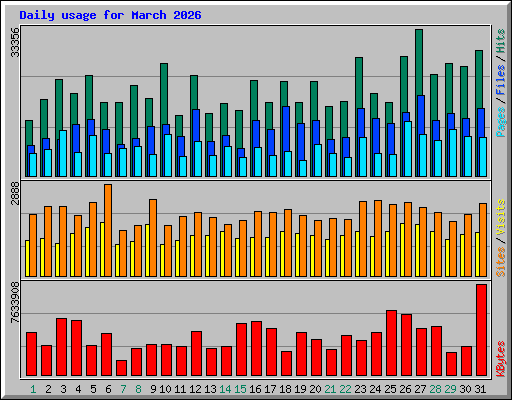The height and width of the screenshot is (400, 512).
Task: Select the blue Files bar for day 12
Action: coord(196,125)
